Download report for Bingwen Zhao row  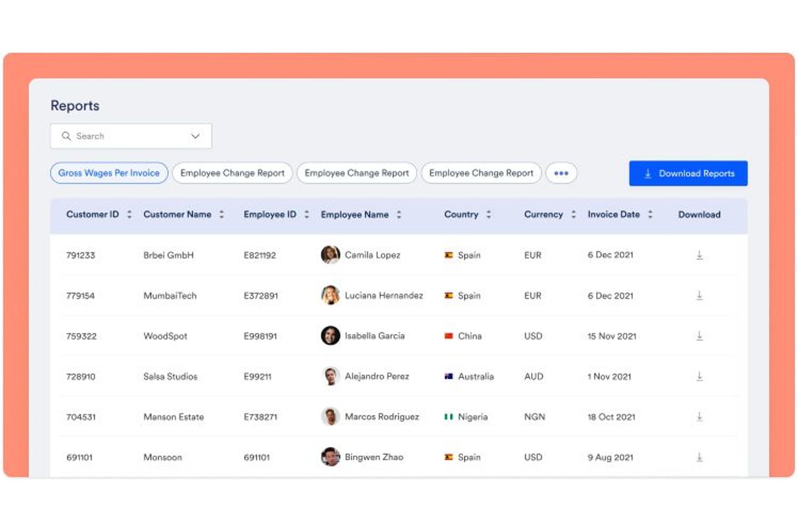tap(699, 457)
